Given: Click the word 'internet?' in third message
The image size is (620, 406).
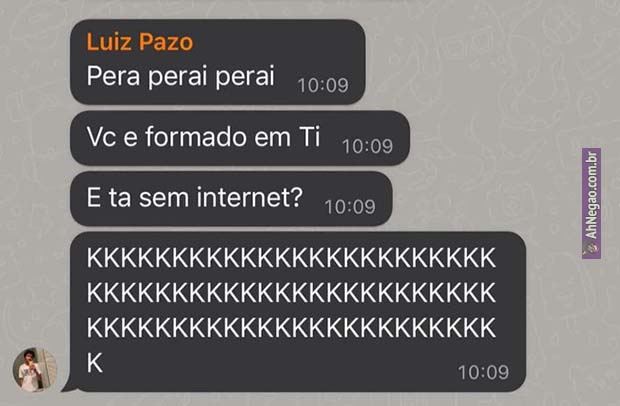Looking at the screenshot, I should click(250, 197).
